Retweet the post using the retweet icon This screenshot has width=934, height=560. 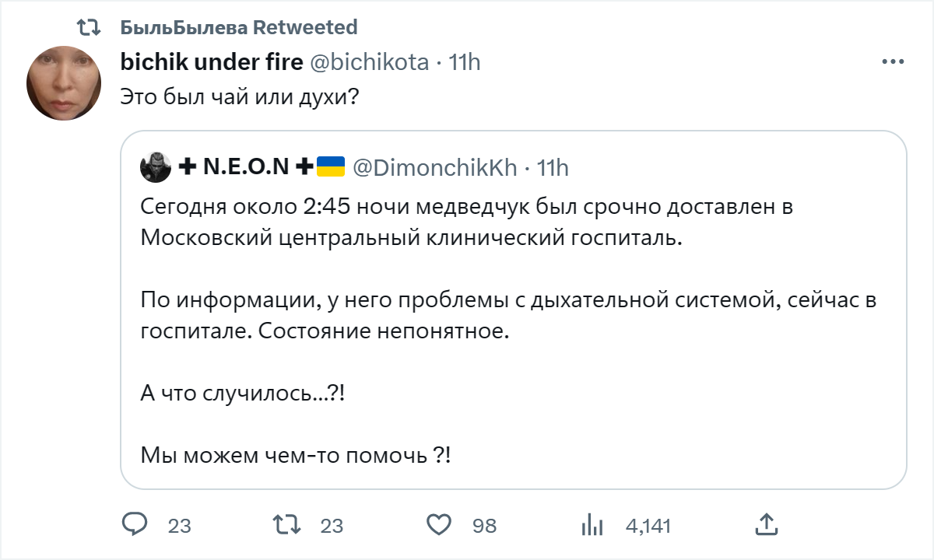coord(288,525)
